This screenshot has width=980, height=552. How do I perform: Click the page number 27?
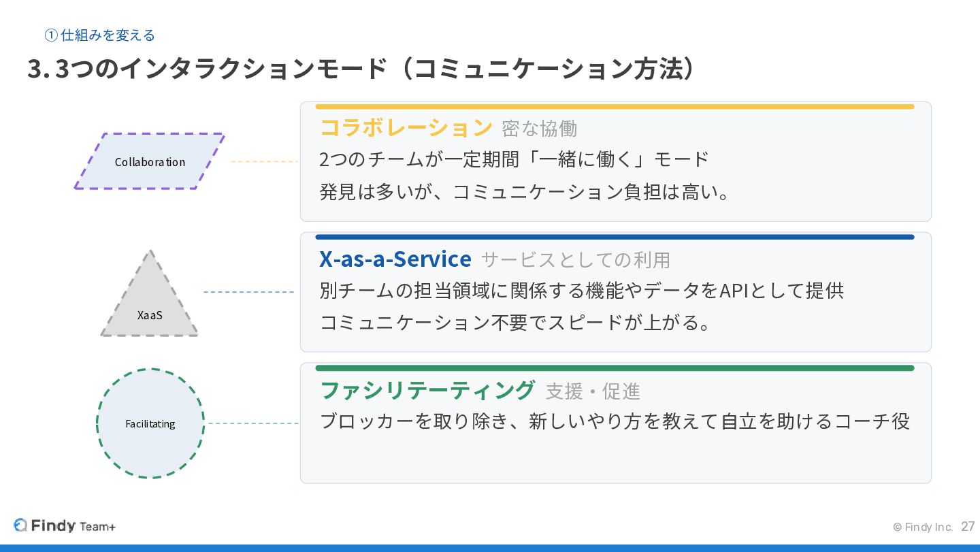click(968, 527)
